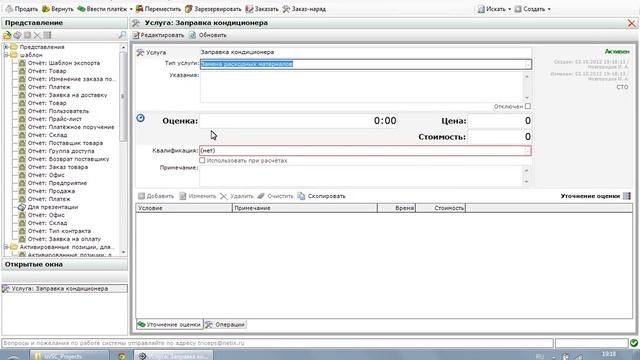The width and height of the screenshot is (640, 360).
Task: Select Отчёт: Платёжное поручение in tree
Action: tap(71, 127)
